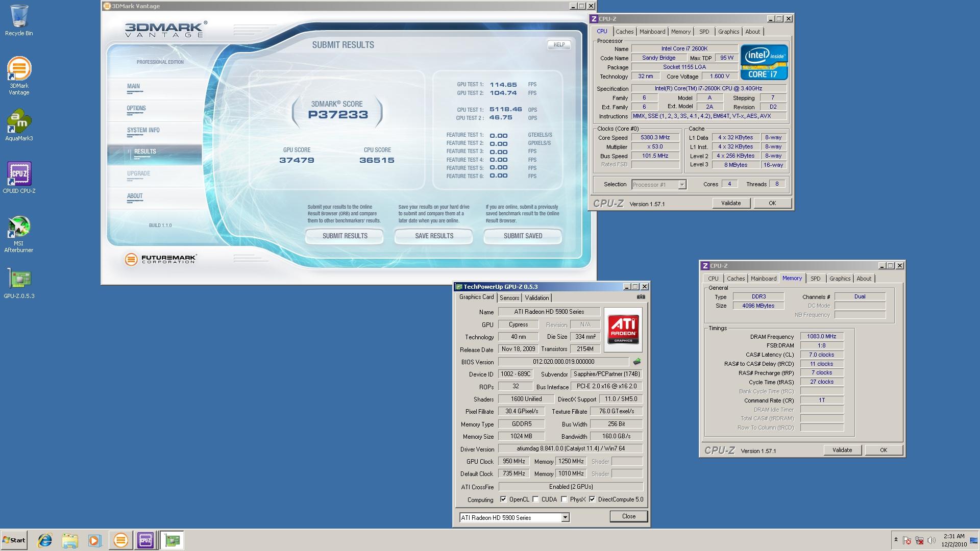Screen dimensions: 980x551
Task: Click the Core Speed value 5380.3 MHz
Action: click(x=655, y=138)
